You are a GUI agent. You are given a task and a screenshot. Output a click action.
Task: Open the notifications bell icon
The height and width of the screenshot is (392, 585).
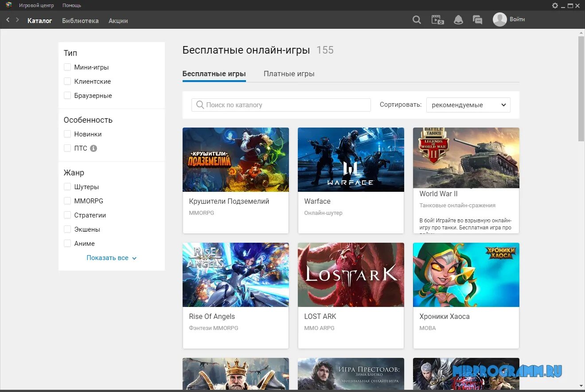[458, 20]
